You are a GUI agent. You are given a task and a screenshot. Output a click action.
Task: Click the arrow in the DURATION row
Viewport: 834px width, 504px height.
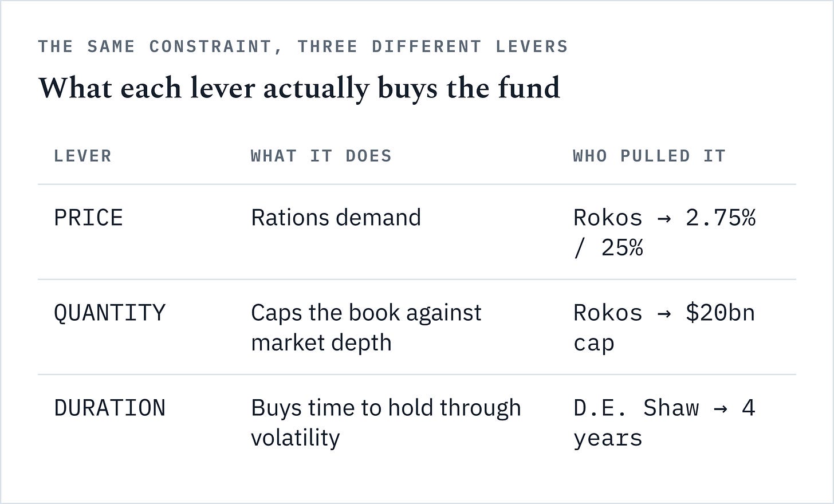[x=720, y=408]
